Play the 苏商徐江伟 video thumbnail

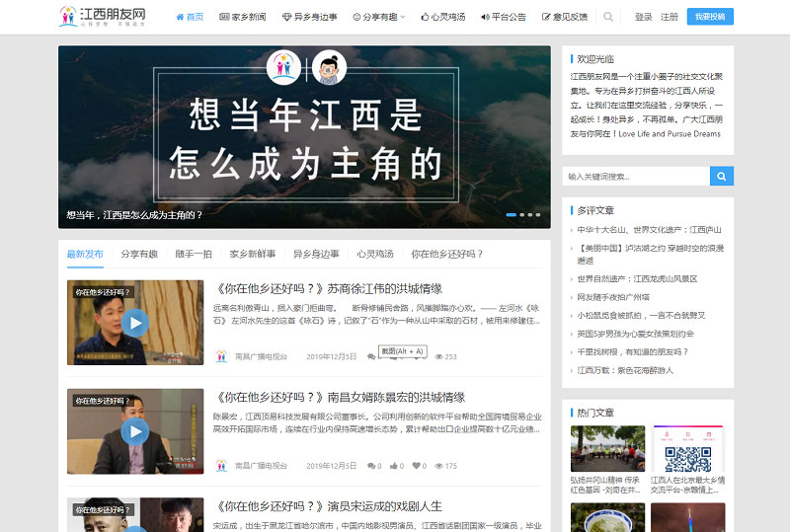point(135,322)
